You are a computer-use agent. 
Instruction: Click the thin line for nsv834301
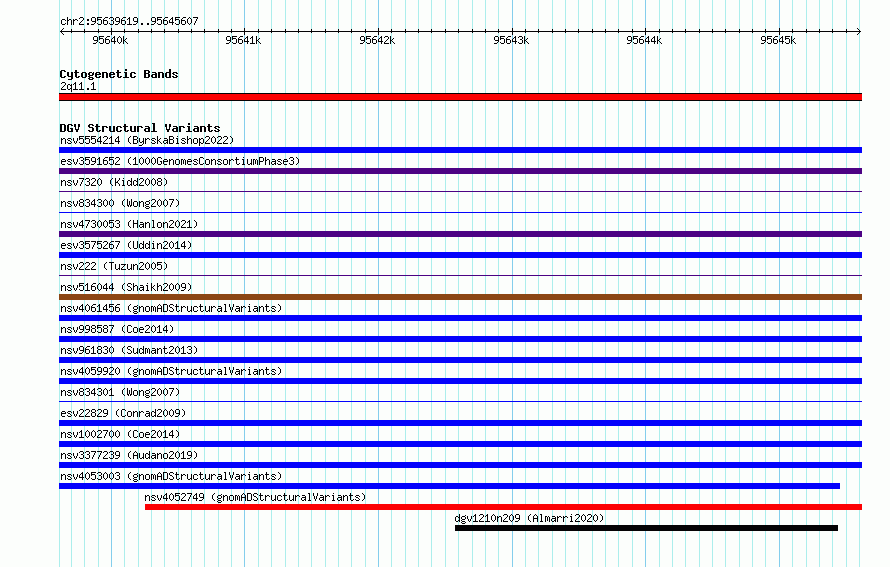coord(460,401)
